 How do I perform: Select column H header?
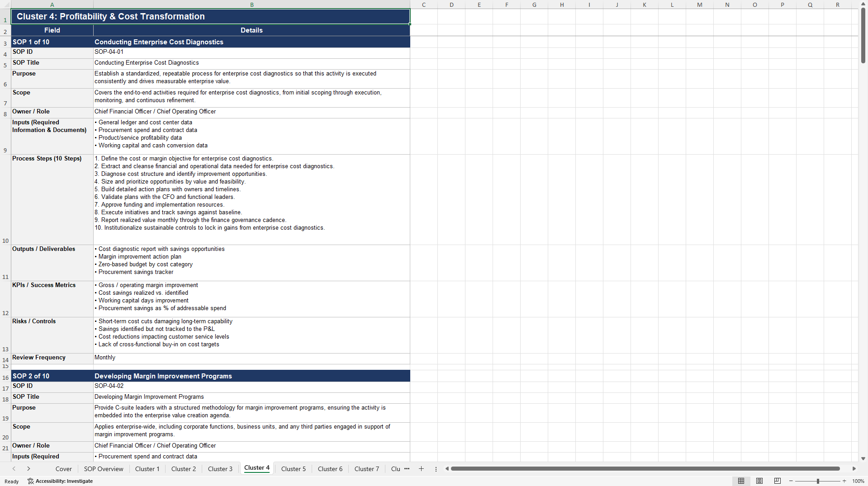coord(562,5)
